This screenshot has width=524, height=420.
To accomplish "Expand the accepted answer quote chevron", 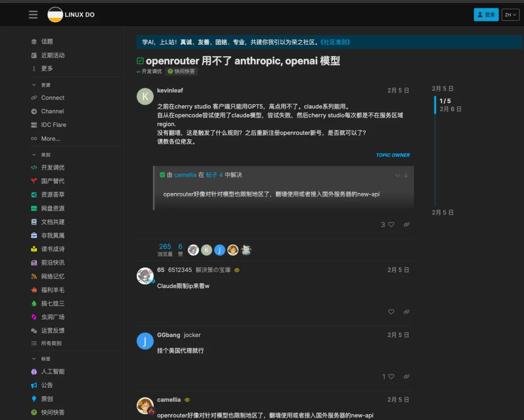I will coord(397,175).
